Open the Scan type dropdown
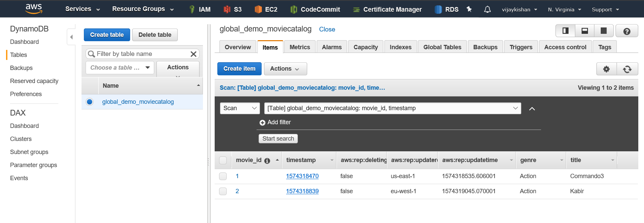 click(x=239, y=108)
